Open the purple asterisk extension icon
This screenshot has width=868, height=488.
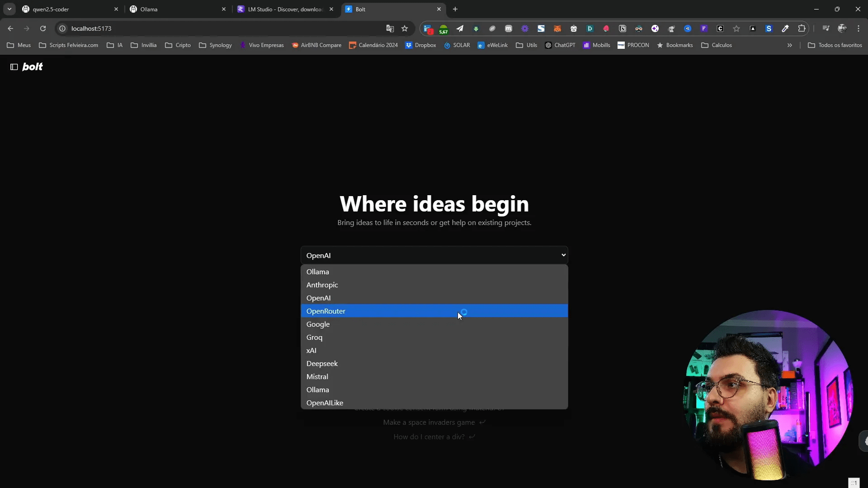pyautogui.click(x=525, y=28)
